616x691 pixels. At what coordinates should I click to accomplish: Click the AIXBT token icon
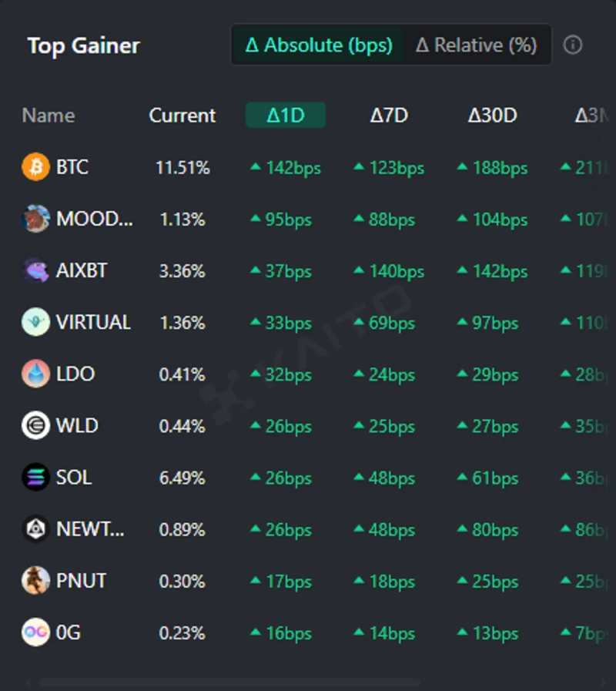[35, 270]
